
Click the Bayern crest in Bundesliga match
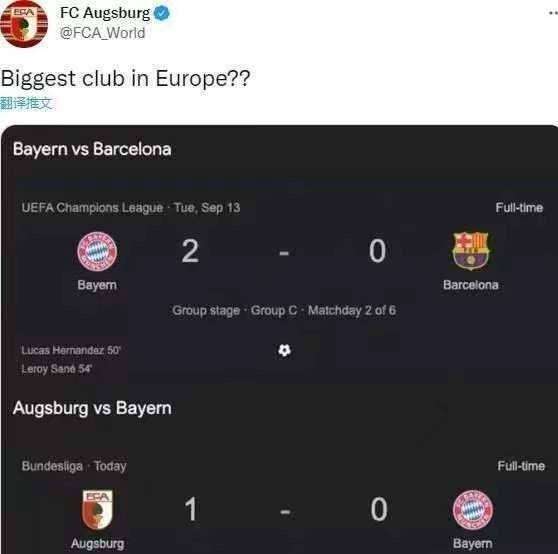[x=473, y=510]
